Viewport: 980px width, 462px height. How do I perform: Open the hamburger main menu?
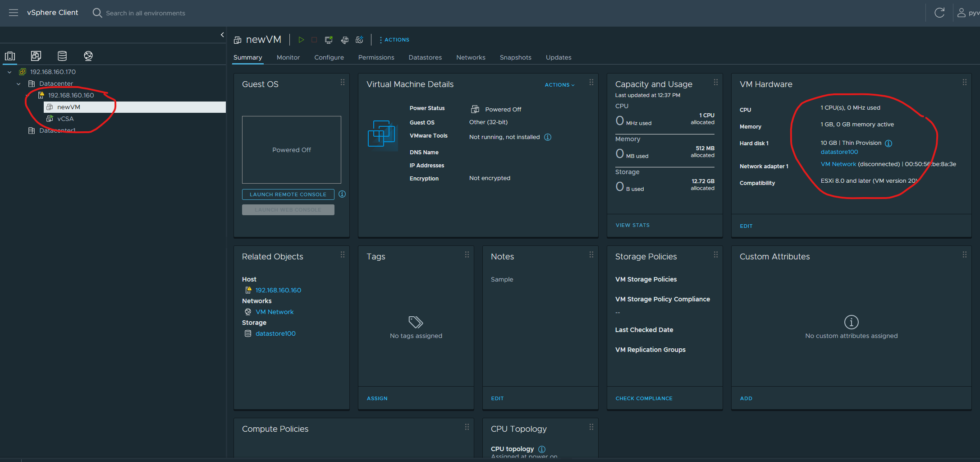[x=14, y=13]
